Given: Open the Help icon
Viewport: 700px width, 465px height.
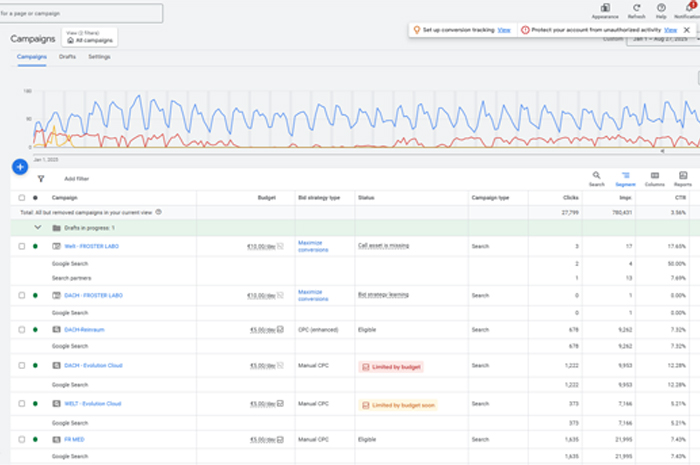Looking at the screenshot, I should point(661,10).
